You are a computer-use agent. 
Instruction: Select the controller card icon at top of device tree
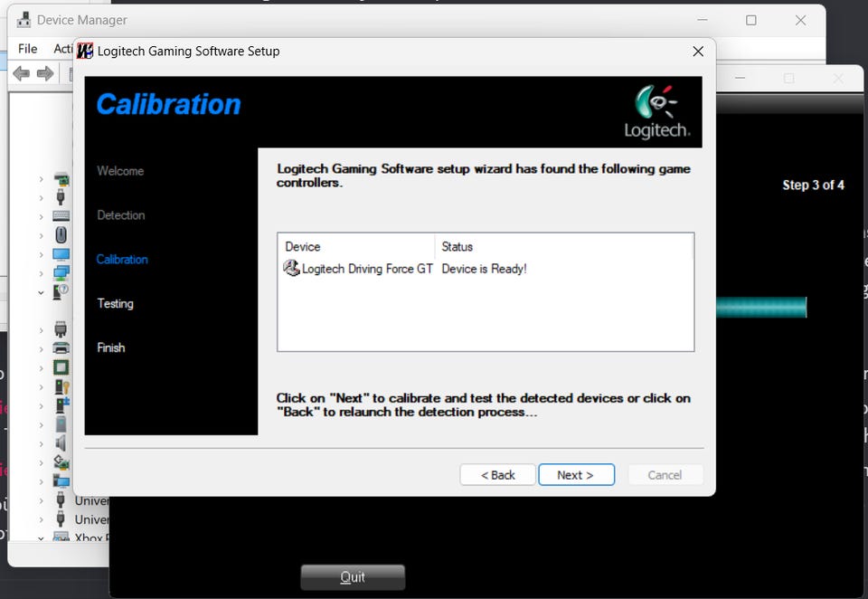(61, 179)
